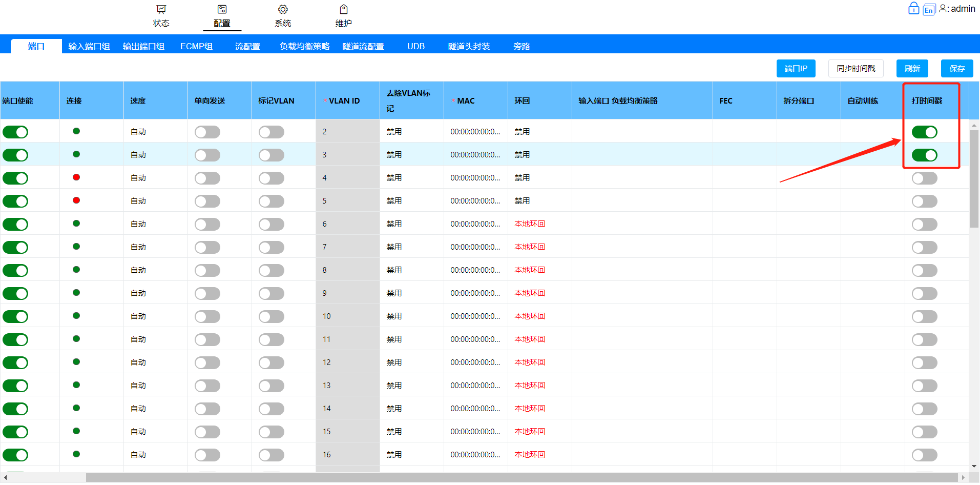Click the 同步时间戳 button
This screenshot has width=980, height=485.
point(856,68)
